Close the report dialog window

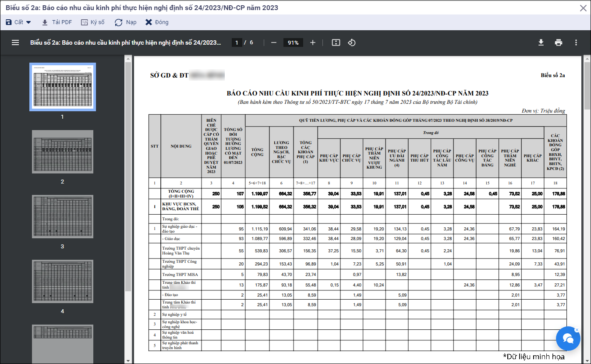[583, 8]
